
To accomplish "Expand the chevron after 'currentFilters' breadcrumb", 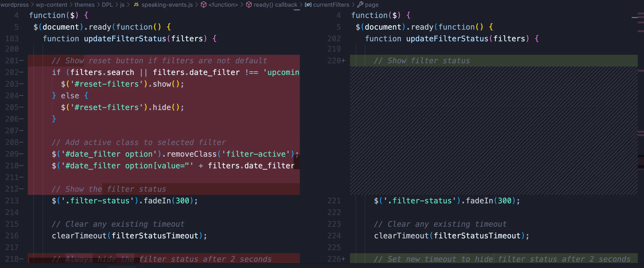I will coord(353,4).
